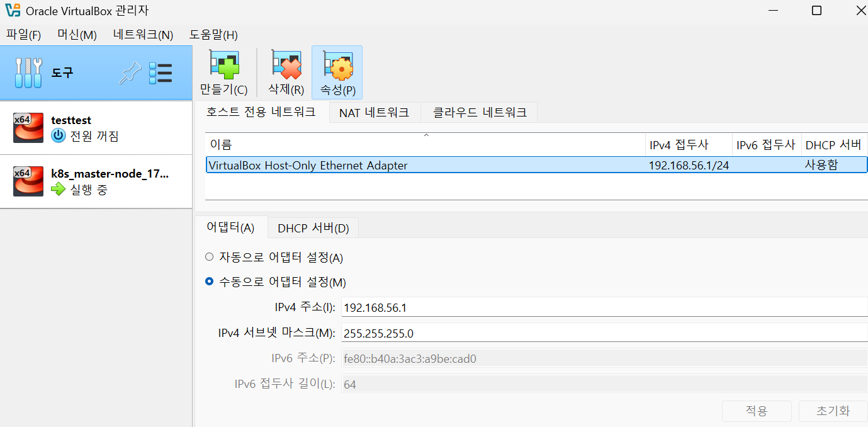Select the Tools (도구) wrench icon
868x427 pixels.
28,73
